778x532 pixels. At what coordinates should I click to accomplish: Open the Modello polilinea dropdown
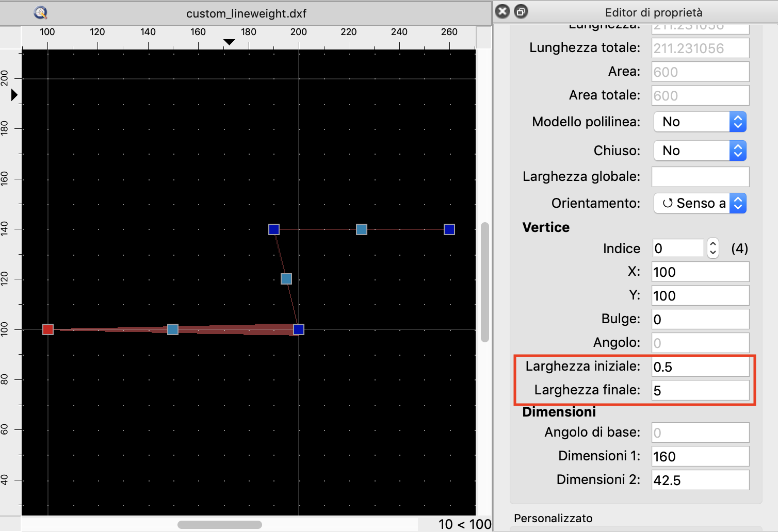click(x=700, y=122)
